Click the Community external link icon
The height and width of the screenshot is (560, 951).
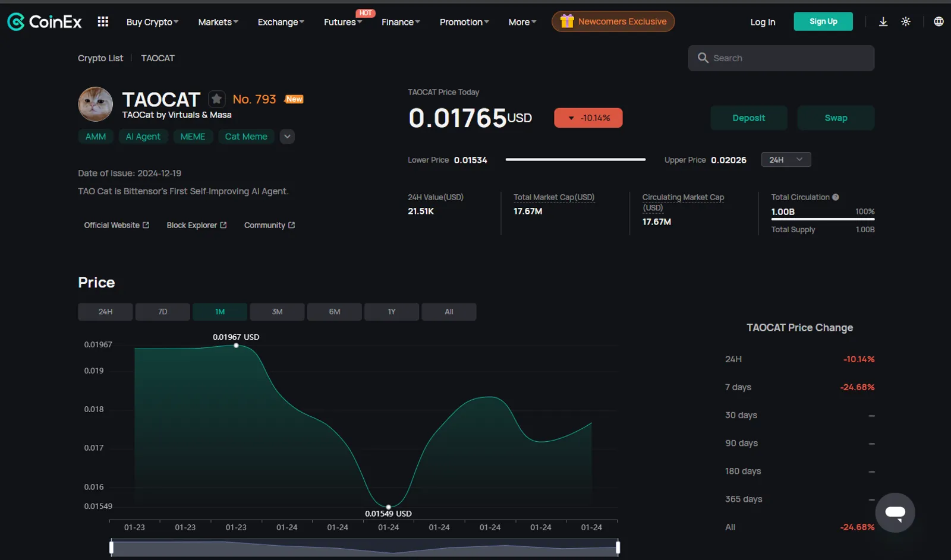tap(291, 225)
